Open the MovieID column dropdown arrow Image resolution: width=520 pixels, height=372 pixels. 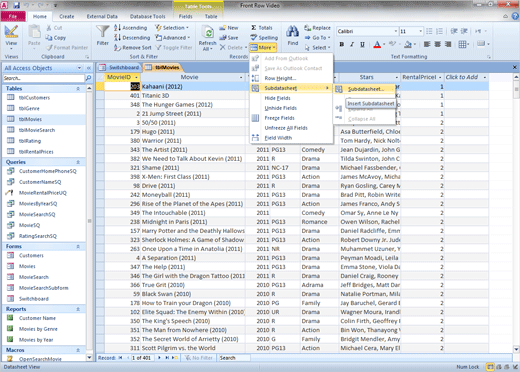pyautogui.click(x=136, y=77)
